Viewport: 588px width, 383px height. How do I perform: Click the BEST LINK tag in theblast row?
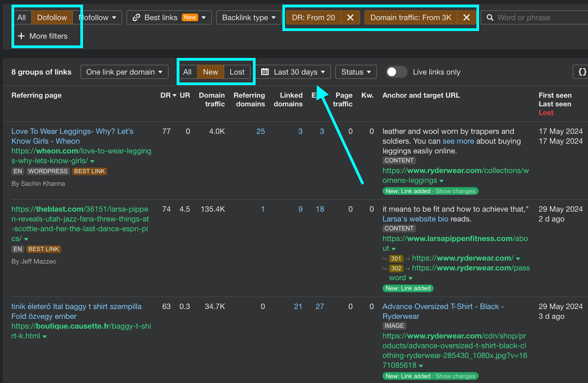click(x=44, y=249)
